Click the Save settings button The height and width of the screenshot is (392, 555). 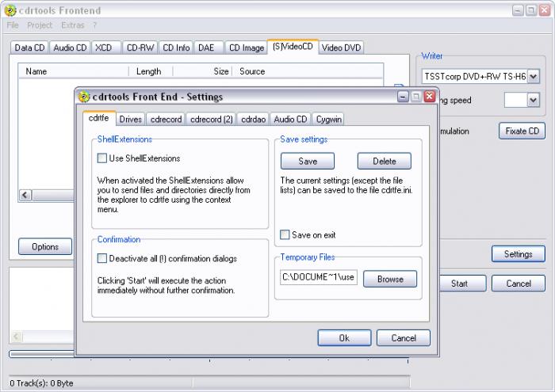click(x=308, y=162)
